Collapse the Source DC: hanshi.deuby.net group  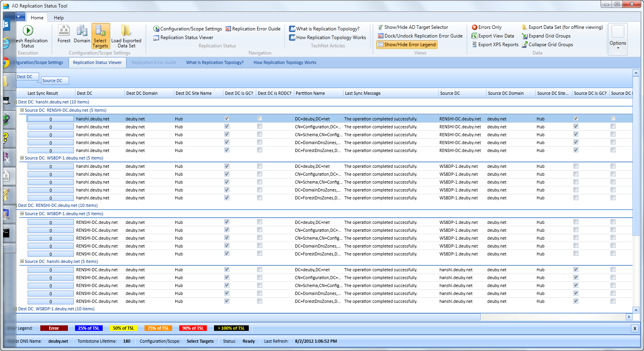pos(22,261)
